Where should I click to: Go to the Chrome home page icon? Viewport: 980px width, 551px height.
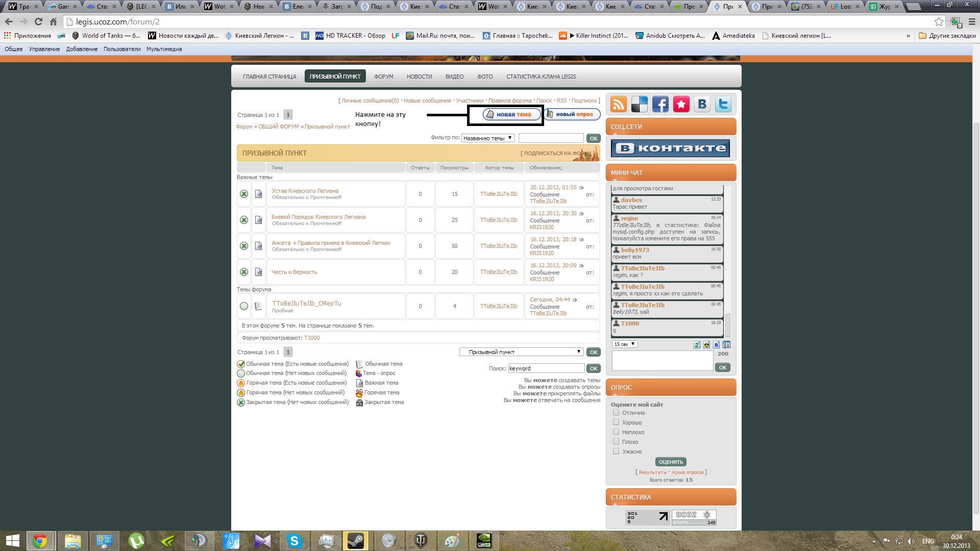click(x=53, y=22)
